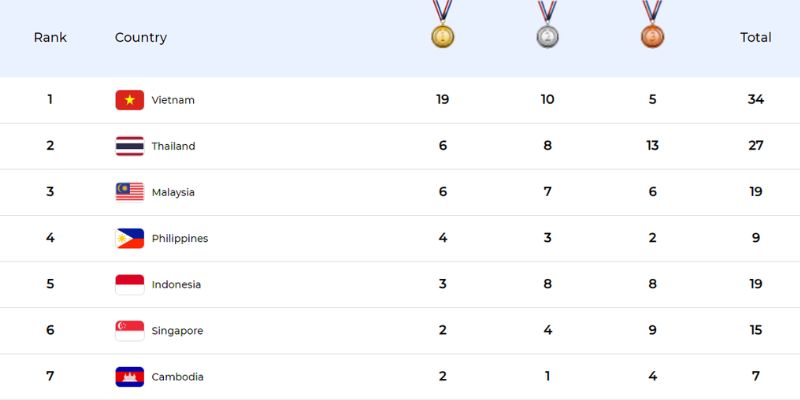Screen dimensions: 800x400
Task: Click the Cambodia flag icon
Action: (x=130, y=377)
